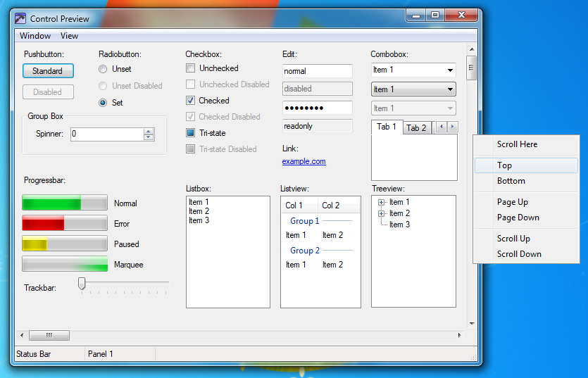
Task: Click the Marquee progress bar
Action: pyautogui.click(x=65, y=264)
